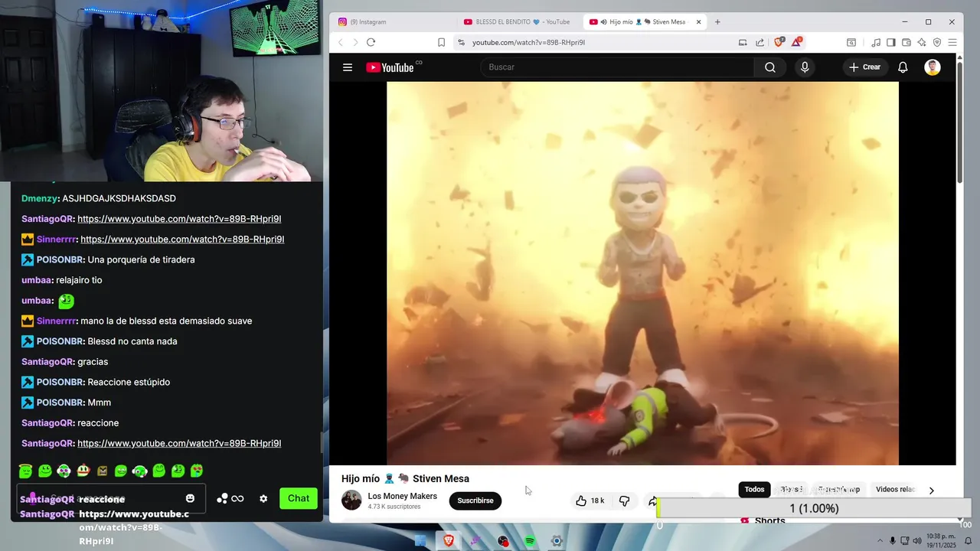The width and height of the screenshot is (980, 551).
Task: Show hidden system tray icons chevron
Action: pyautogui.click(x=880, y=541)
